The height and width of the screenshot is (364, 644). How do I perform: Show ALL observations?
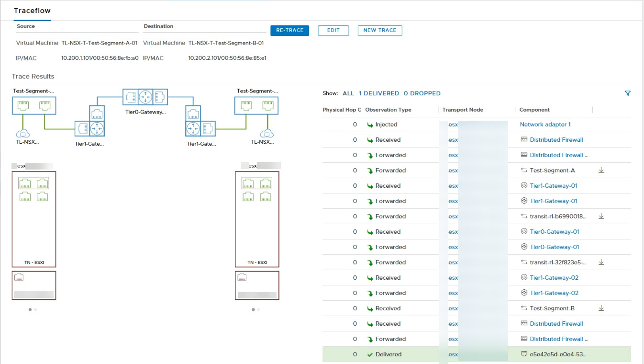click(348, 93)
